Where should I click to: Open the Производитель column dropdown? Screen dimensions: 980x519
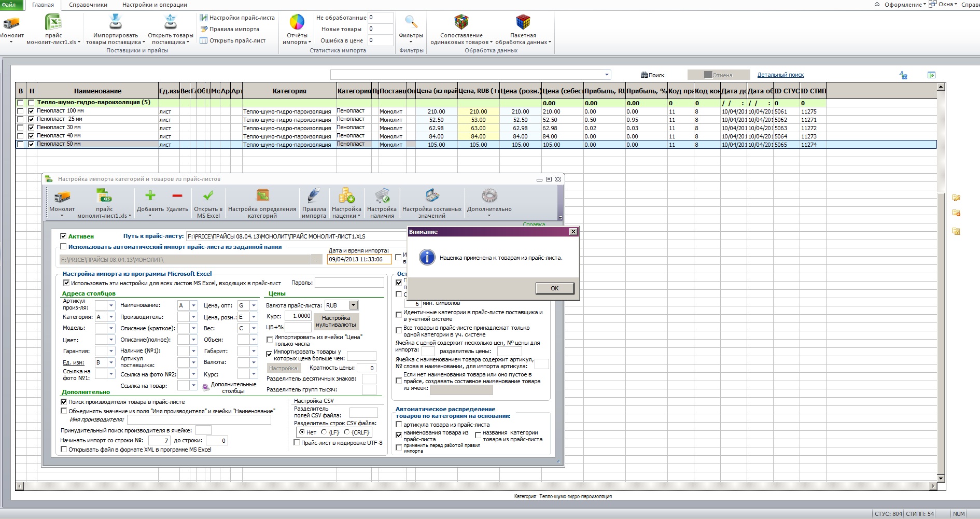(x=193, y=317)
